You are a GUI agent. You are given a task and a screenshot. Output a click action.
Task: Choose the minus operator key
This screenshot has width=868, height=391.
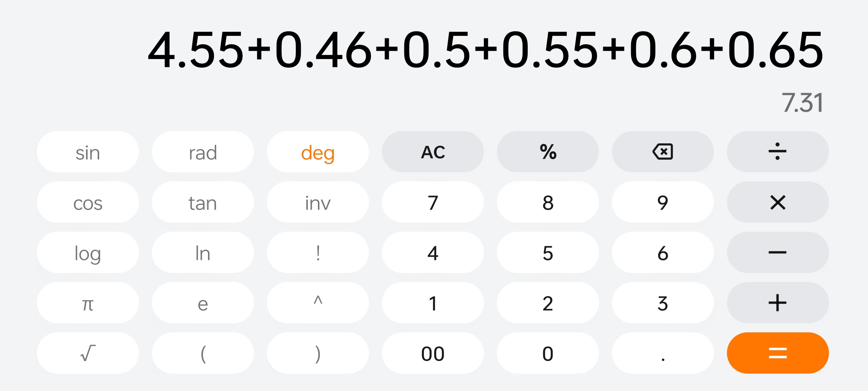778,252
